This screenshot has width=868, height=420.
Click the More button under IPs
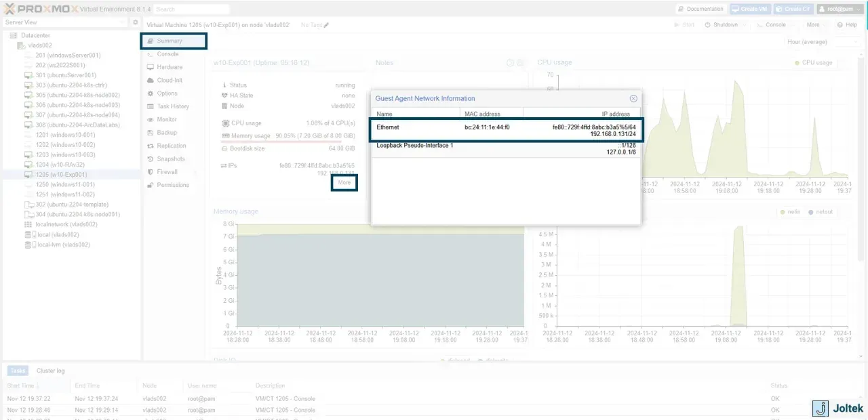pos(344,182)
